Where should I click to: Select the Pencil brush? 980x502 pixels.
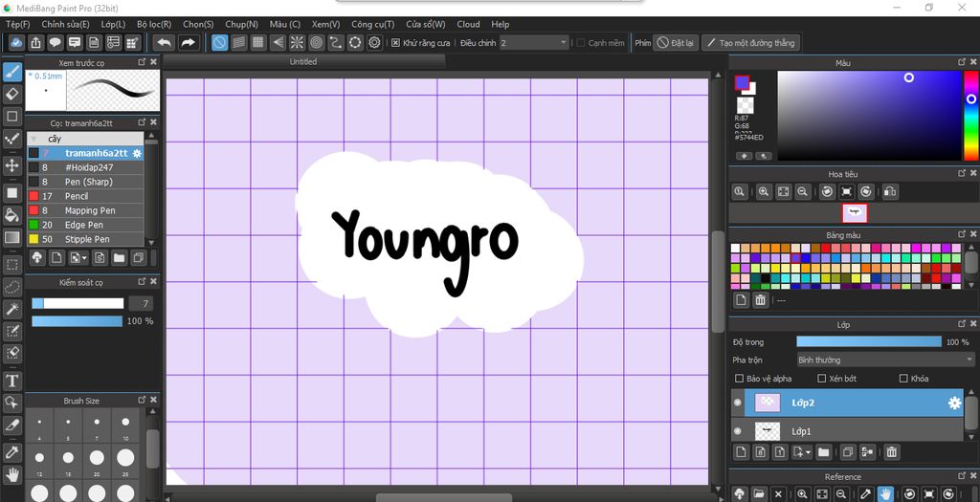[x=85, y=196]
